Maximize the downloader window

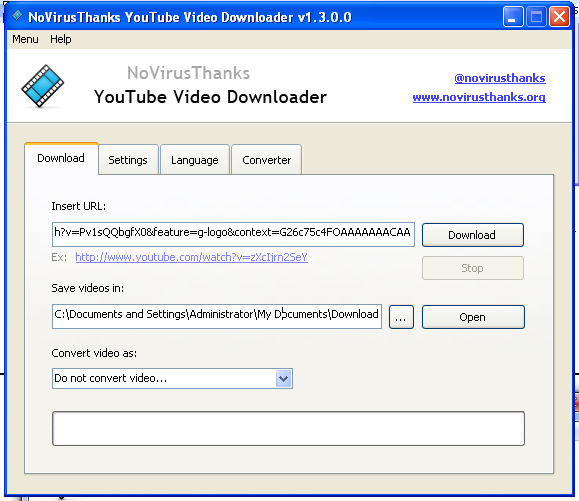(x=536, y=17)
